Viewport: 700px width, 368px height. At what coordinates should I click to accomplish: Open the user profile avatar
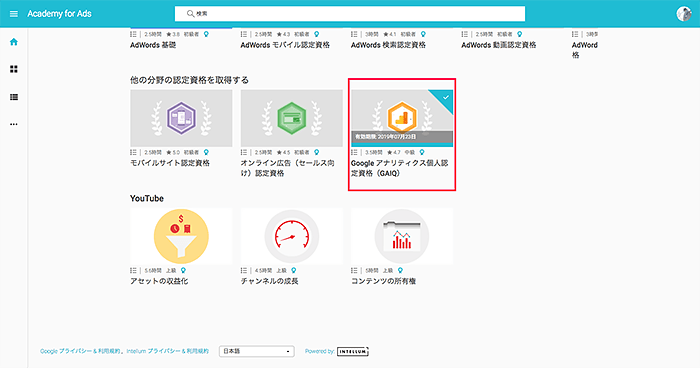683,14
